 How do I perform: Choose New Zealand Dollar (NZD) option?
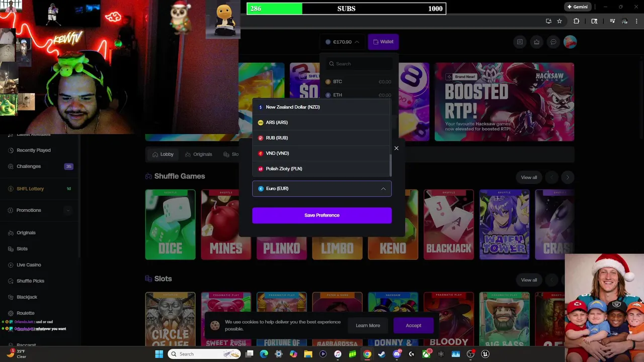coord(320,107)
